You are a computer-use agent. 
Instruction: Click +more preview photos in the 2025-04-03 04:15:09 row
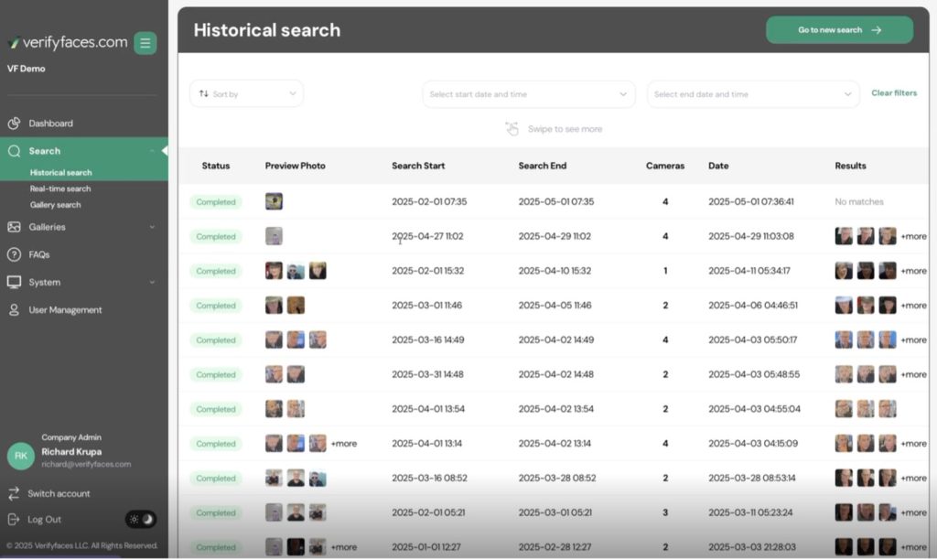344,444
